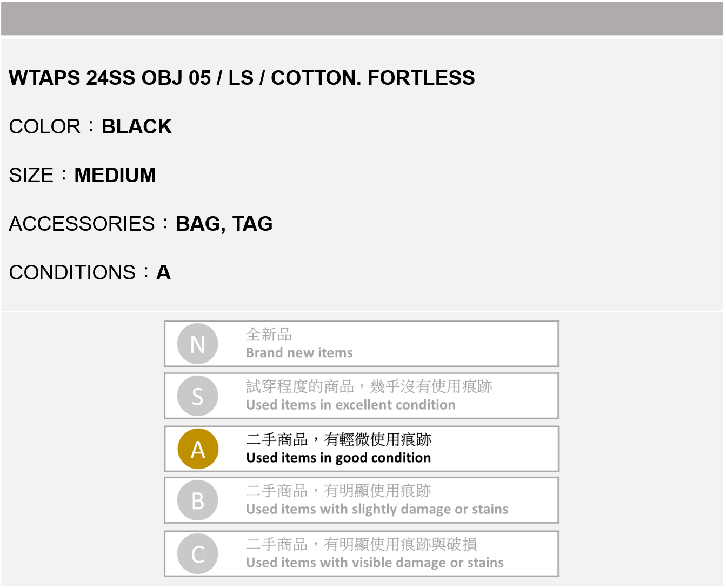Click the 全新品 Chinese label

point(269,335)
